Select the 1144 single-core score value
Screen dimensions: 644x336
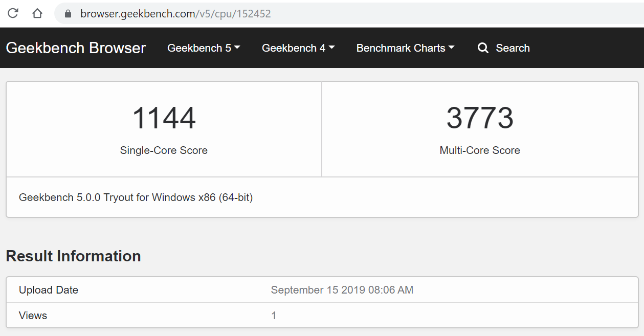[164, 118]
